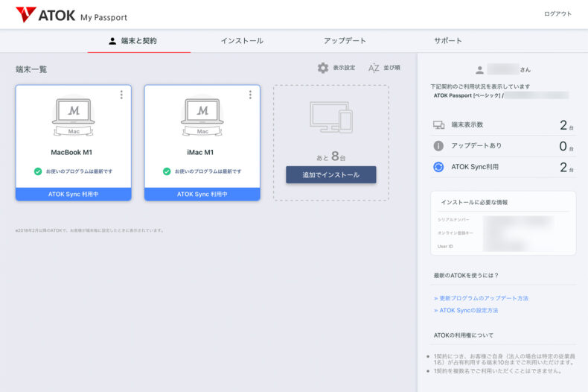Click the ATOK My Passport logo
Screen dimensions: 588x392
(71, 15)
